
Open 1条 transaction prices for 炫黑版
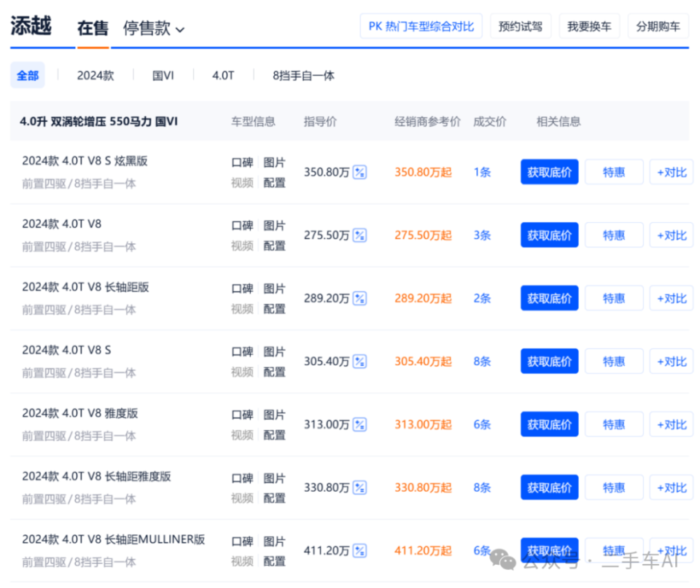[x=482, y=172]
